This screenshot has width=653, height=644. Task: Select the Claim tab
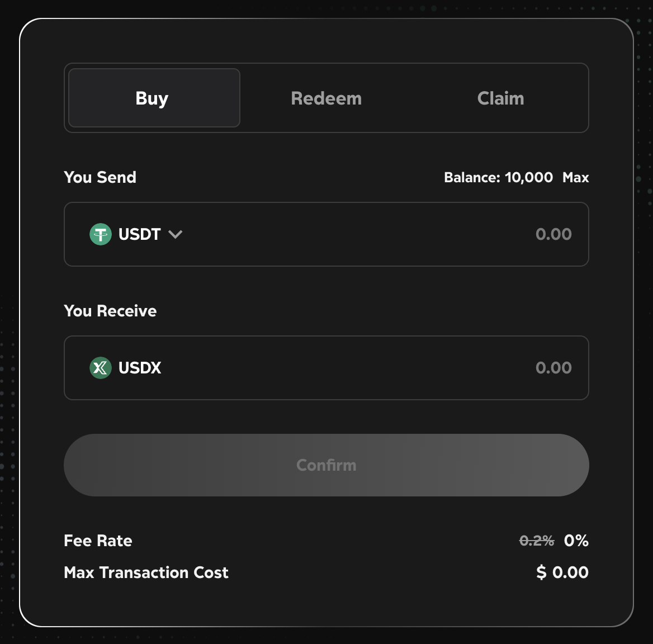[500, 98]
